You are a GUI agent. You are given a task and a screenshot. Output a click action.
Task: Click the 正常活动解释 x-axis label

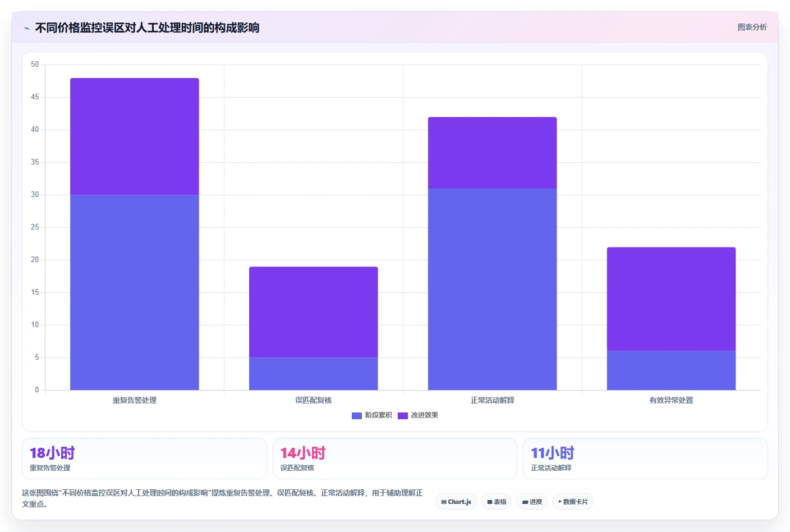[x=493, y=400]
